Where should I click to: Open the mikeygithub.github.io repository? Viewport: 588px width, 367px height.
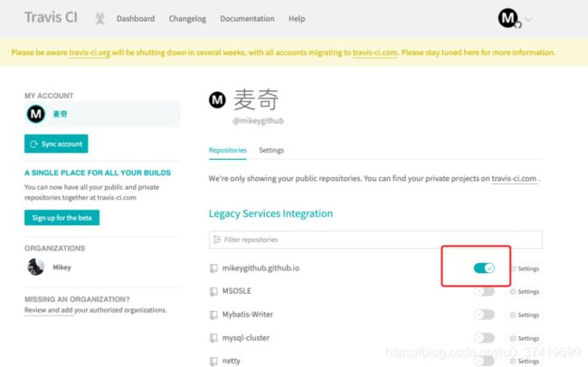[x=261, y=268]
